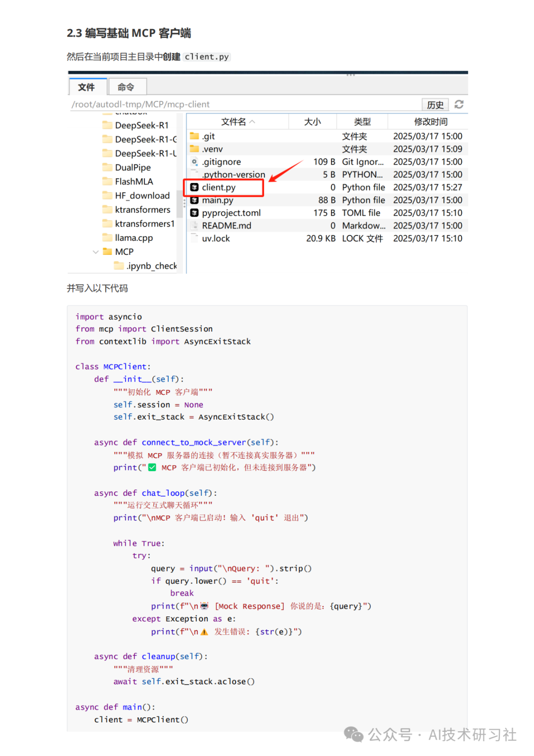The width and height of the screenshot is (534, 756).
Task: Click the refresh icon beside the 历史 button
Action: click(459, 104)
